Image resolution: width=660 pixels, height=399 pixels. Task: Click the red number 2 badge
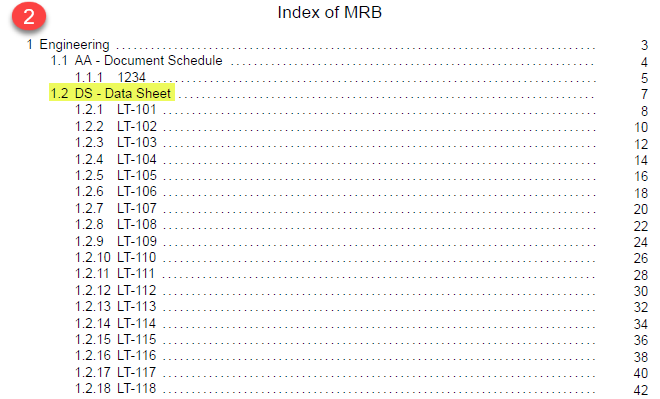(29, 16)
